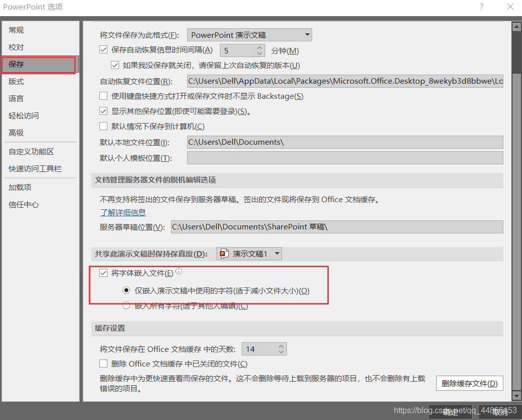Click the AutoRecover file location field
The height and width of the screenshot is (420, 522).
345,81
